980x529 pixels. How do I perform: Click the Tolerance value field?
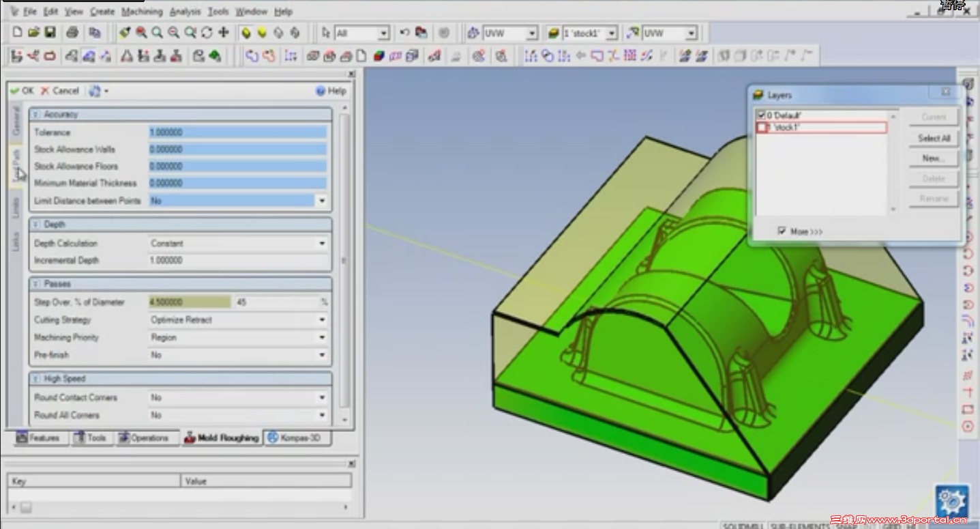tap(238, 132)
